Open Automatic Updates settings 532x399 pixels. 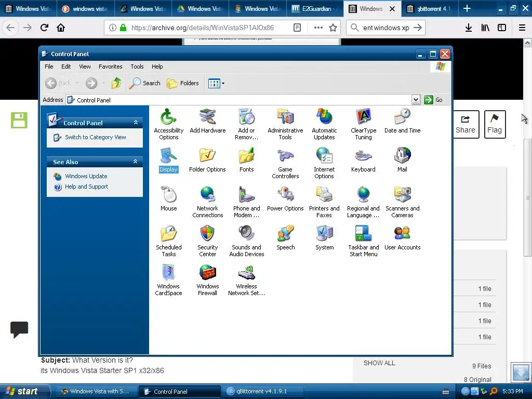point(324,124)
